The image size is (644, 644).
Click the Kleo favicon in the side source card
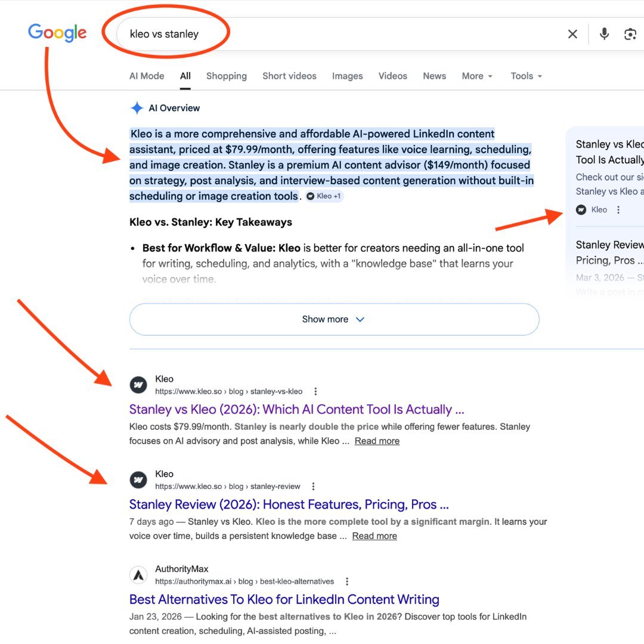point(581,210)
